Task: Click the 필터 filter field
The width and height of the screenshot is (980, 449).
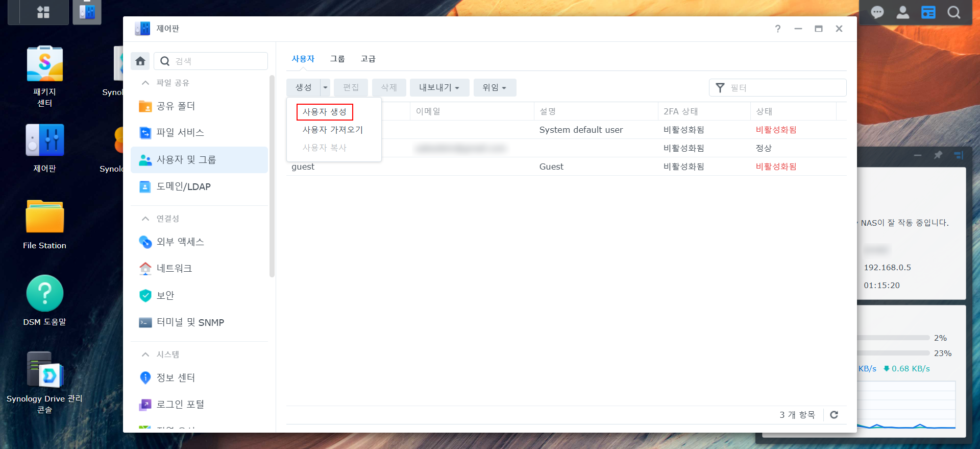Action: coord(778,87)
